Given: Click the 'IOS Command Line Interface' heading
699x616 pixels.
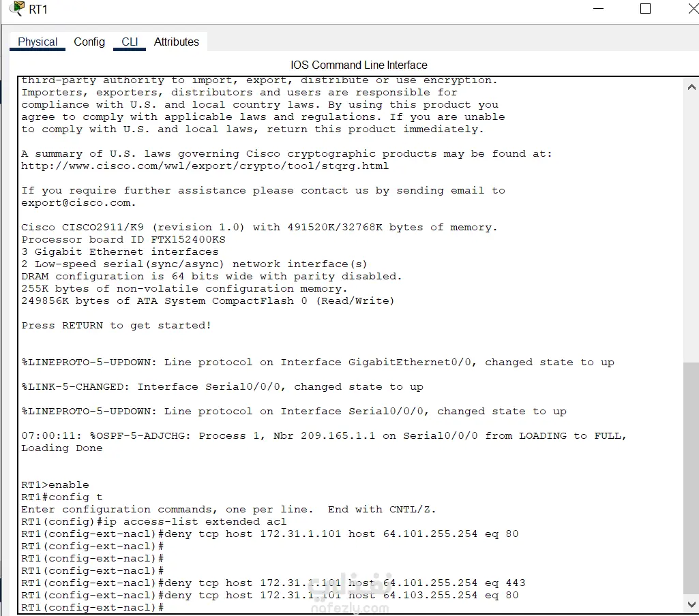Looking at the screenshot, I should pos(359,65).
